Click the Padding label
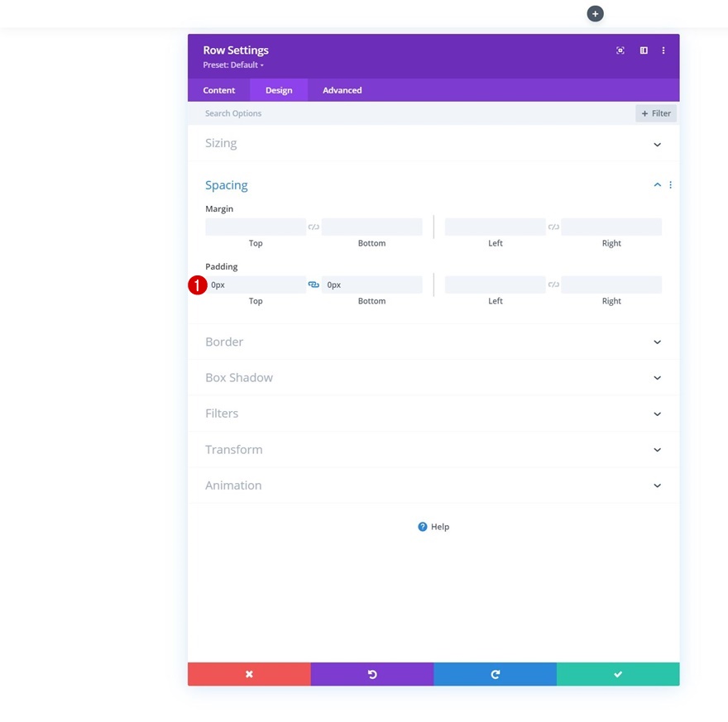728x722 pixels. coord(222,266)
